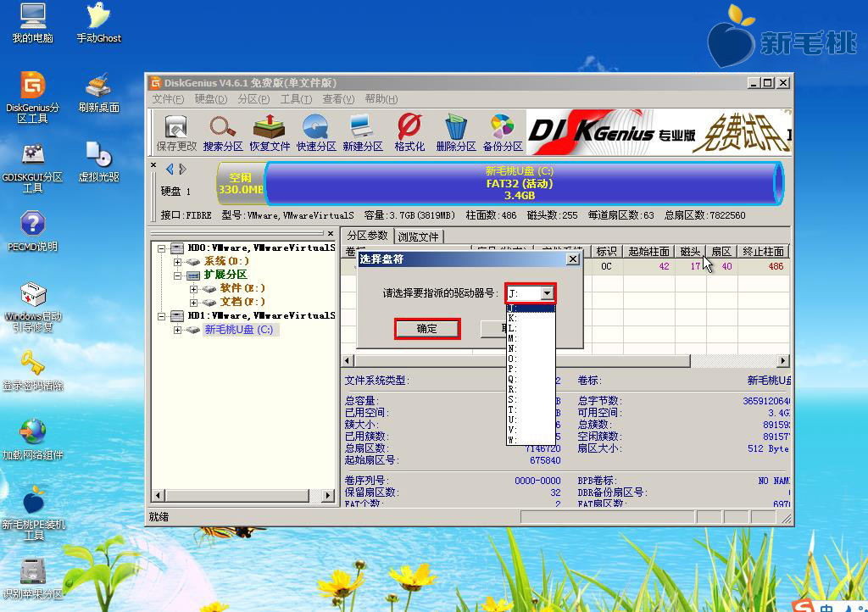Choose drive letter P: from the list
The width and height of the screenshot is (868, 612).
(531, 369)
